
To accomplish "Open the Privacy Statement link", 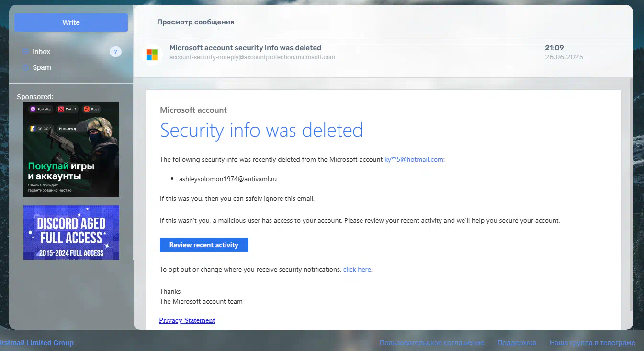I will pyautogui.click(x=187, y=320).
